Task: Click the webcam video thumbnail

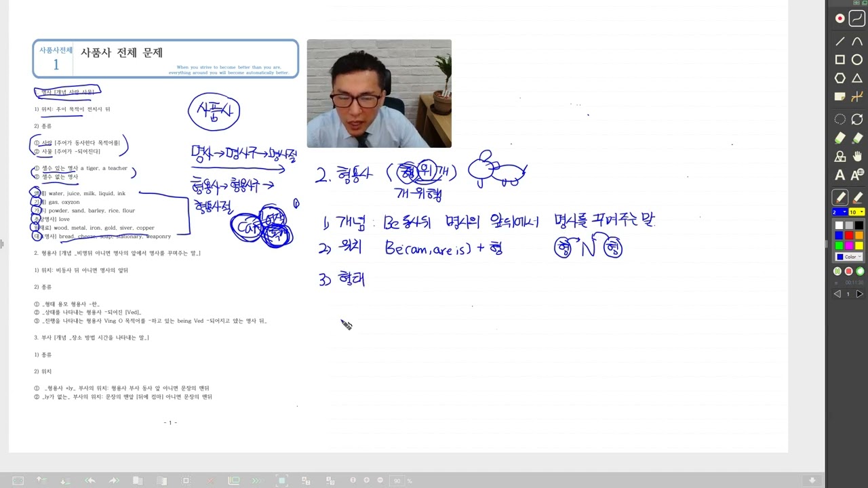Action: [379, 94]
